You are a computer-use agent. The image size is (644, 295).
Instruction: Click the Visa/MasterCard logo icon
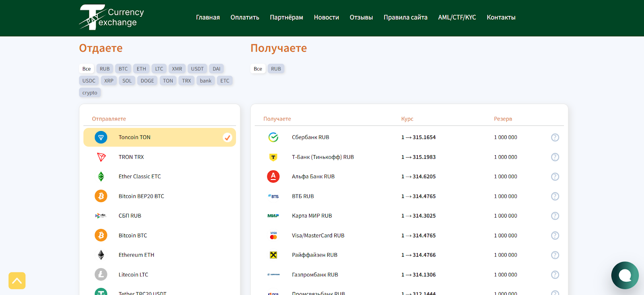tap(273, 235)
